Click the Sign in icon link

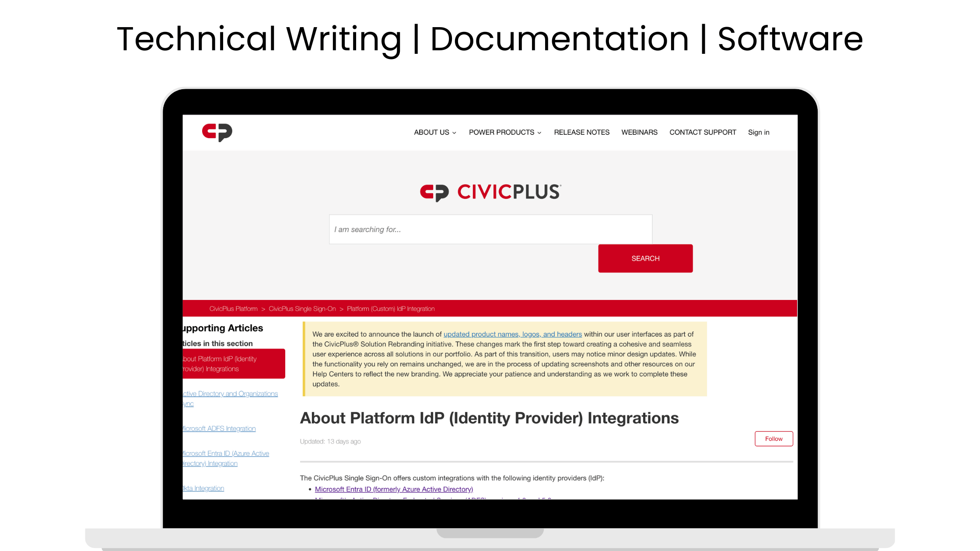759,132
